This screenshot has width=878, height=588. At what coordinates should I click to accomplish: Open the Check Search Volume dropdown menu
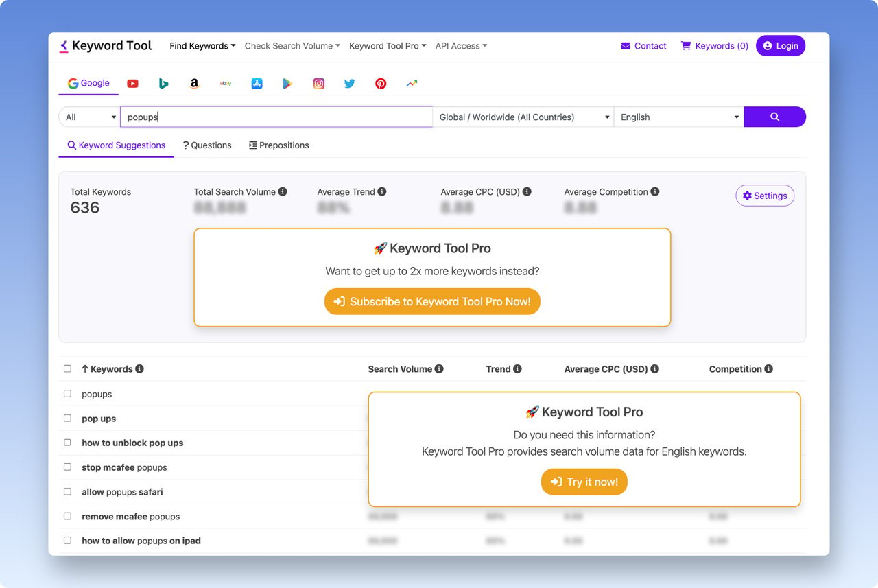click(292, 46)
